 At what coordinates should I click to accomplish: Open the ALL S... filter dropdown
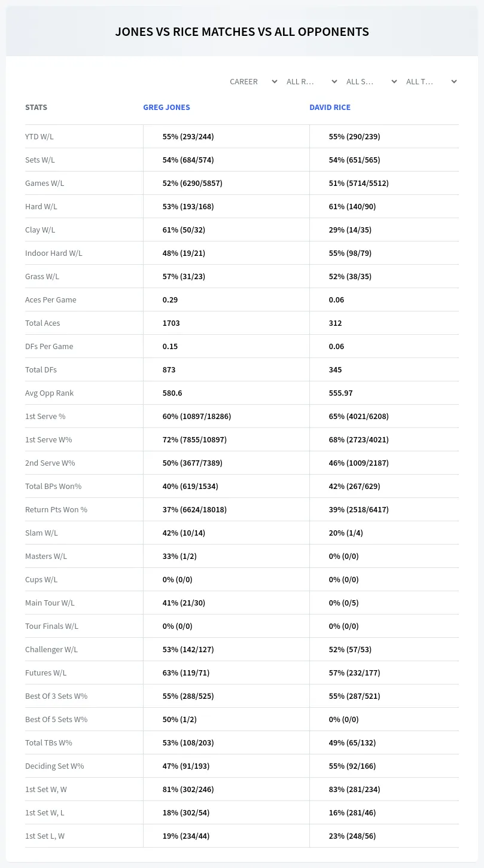coord(371,81)
